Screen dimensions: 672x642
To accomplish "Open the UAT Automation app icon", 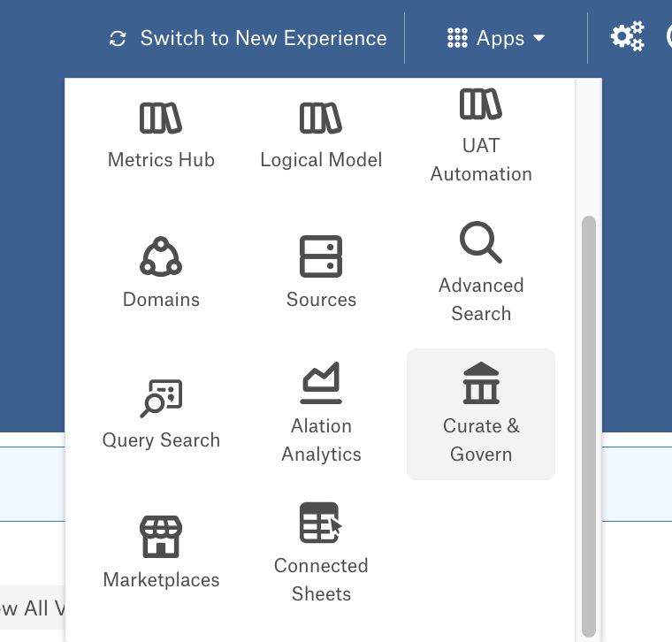I will [481, 103].
